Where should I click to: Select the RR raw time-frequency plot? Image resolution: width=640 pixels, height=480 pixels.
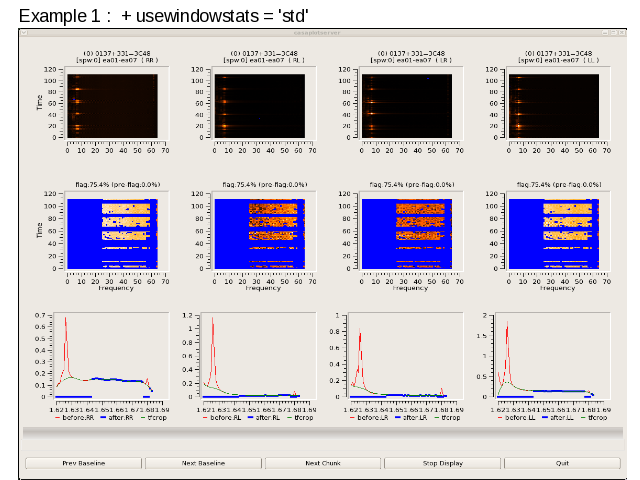click(x=112, y=106)
